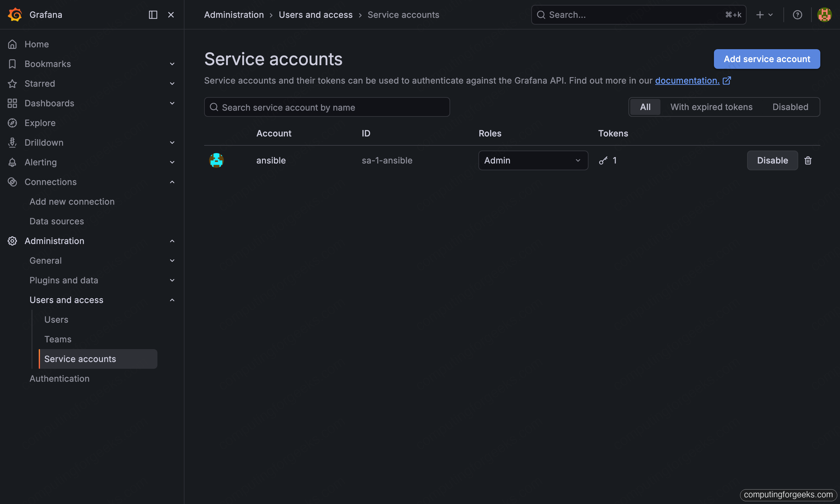Image resolution: width=840 pixels, height=504 pixels.
Task: Expand the Plugins and data submenu
Action: 172,280
